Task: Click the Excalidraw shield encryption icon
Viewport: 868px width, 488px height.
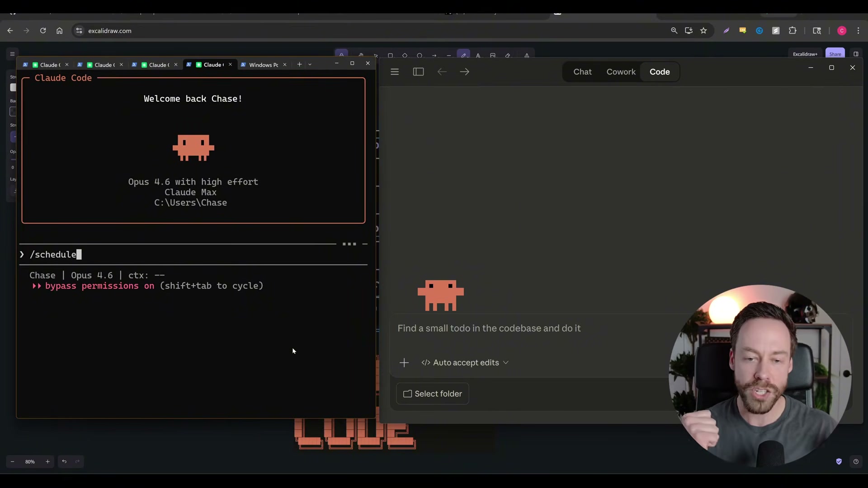Action: click(839, 461)
